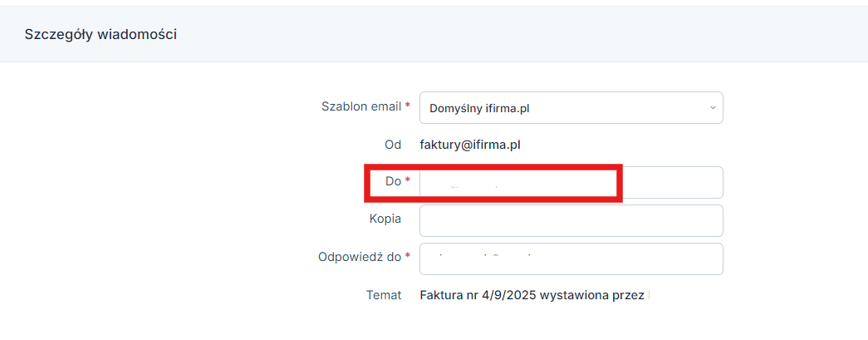868x340 pixels.
Task: Click the red asterisk beside Odpowiedź do
Action: [x=408, y=256]
